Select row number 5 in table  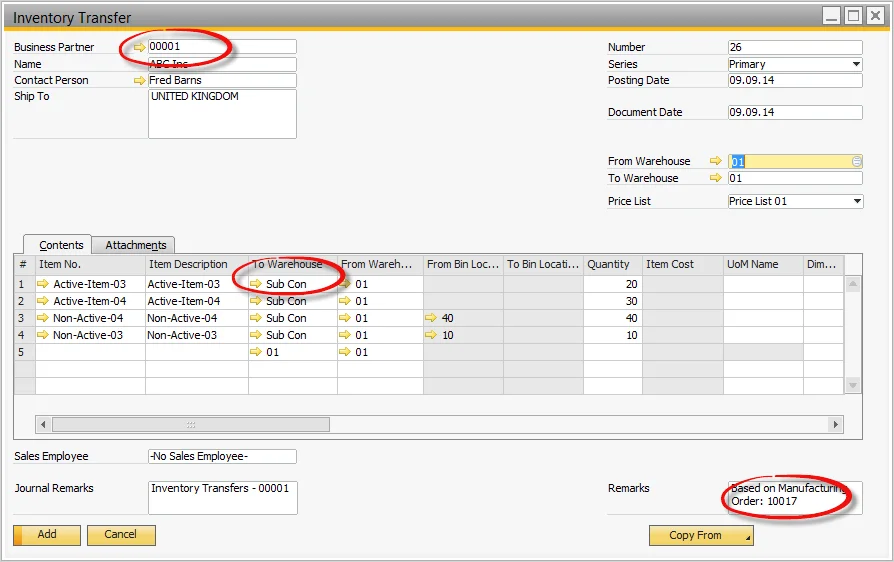pyautogui.click(x=25, y=352)
